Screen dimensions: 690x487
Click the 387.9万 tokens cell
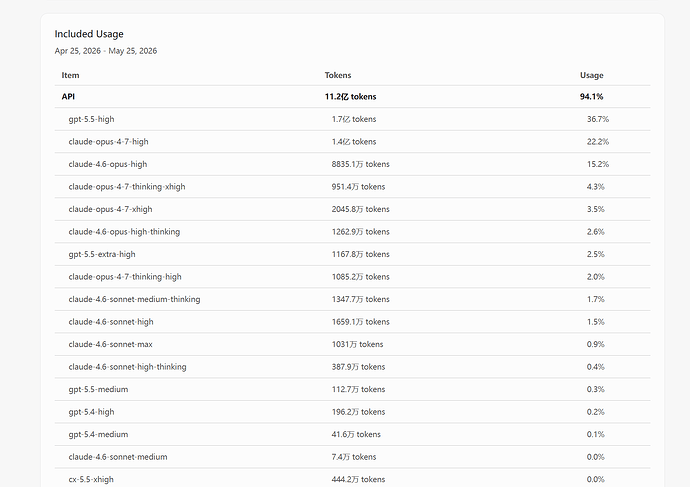pyautogui.click(x=358, y=367)
